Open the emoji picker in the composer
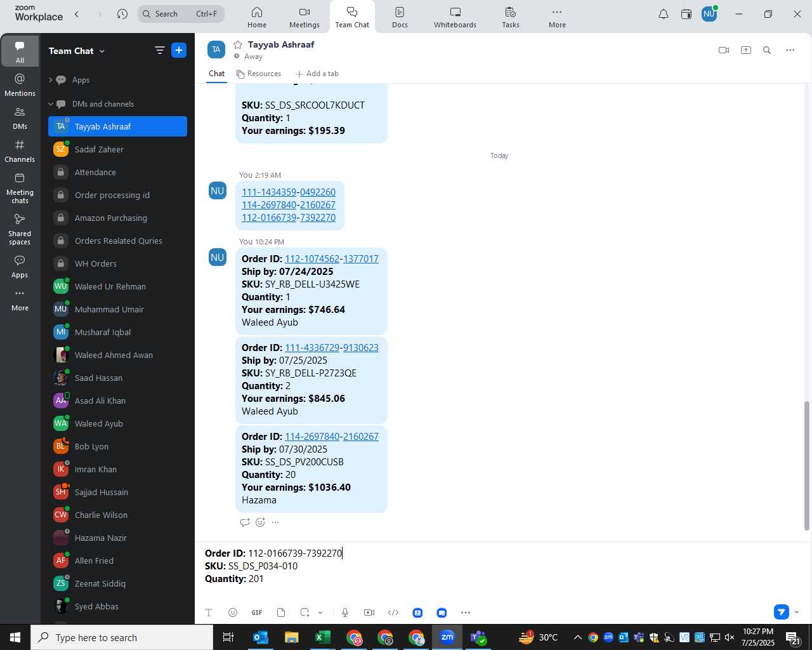Viewport: 812px width, 650px height. point(233,613)
